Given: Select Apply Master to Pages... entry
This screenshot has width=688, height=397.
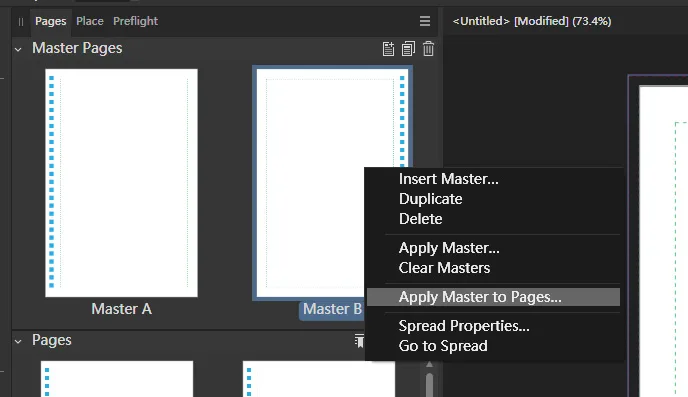Looking at the screenshot, I should coord(493,297).
